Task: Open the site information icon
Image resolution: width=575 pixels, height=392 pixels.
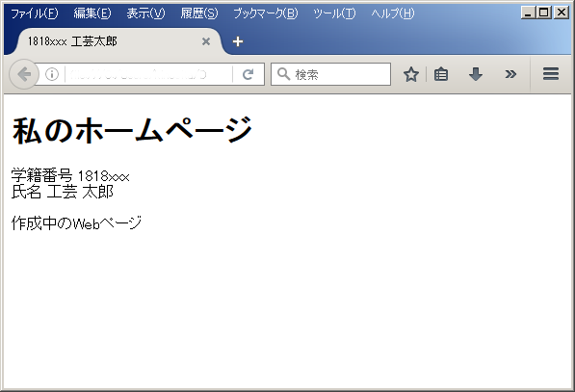Action: (52, 74)
